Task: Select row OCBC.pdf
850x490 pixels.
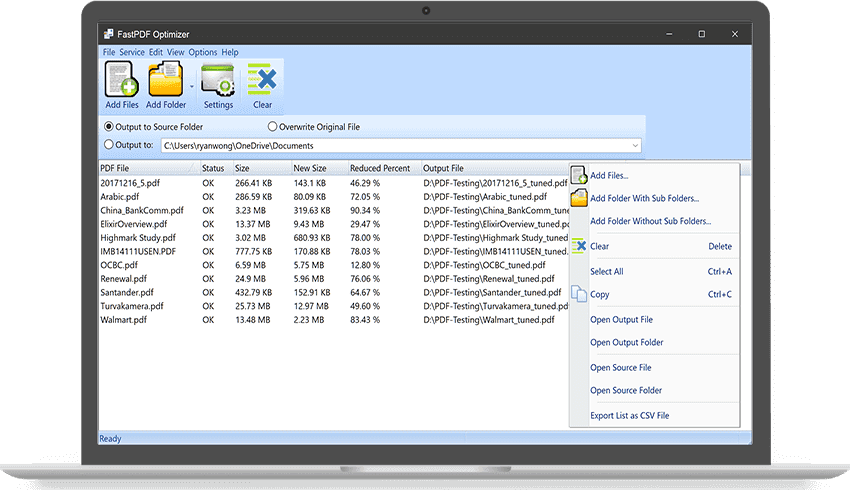Action: 334,265
